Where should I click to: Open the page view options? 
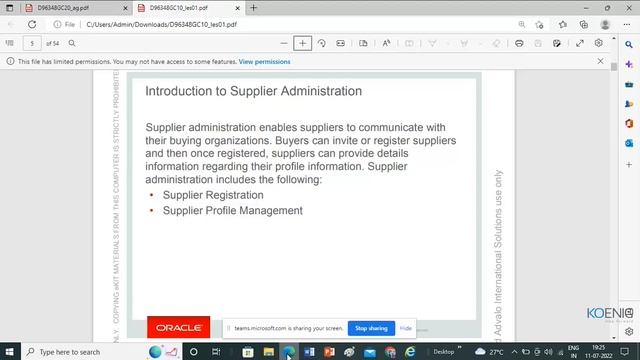[x=363, y=43]
